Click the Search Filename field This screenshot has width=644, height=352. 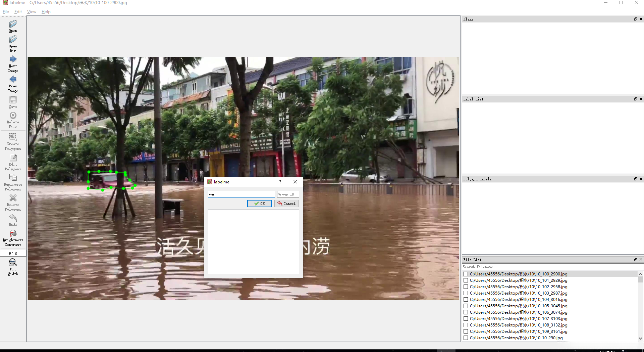(x=553, y=267)
